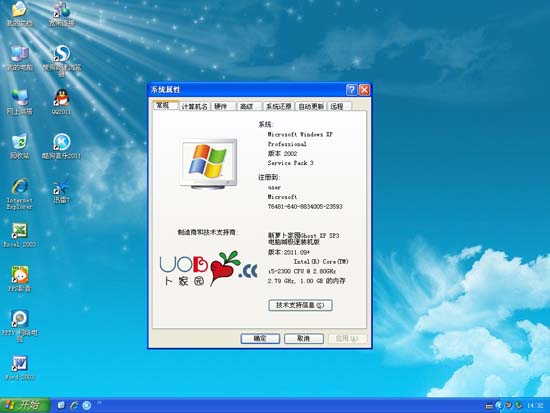Expand hidden tray icons with the chevron

point(499,406)
